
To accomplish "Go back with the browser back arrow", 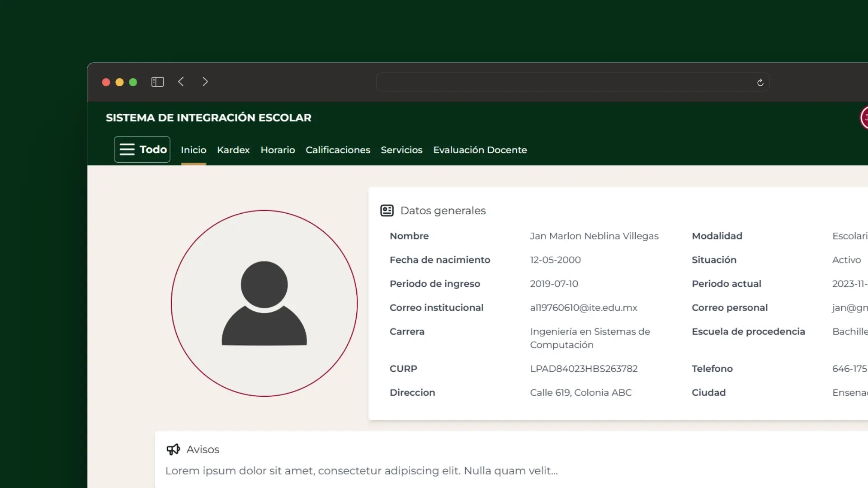I will click(x=181, y=82).
